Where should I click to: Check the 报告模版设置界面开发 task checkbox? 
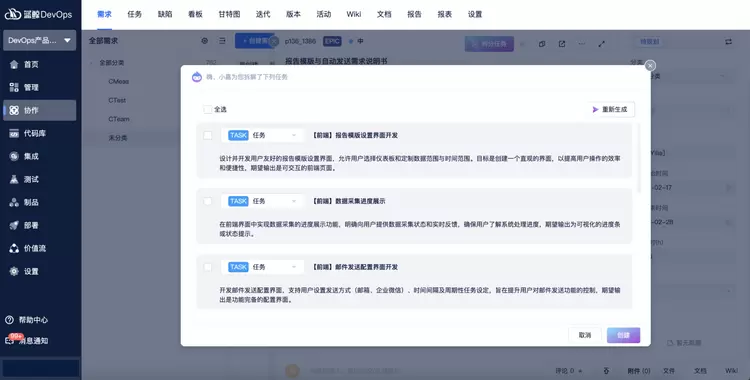coord(208,135)
